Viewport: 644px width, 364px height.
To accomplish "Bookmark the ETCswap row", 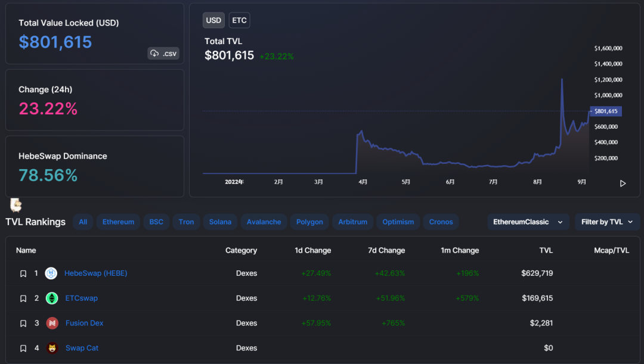I will tap(23, 298).
